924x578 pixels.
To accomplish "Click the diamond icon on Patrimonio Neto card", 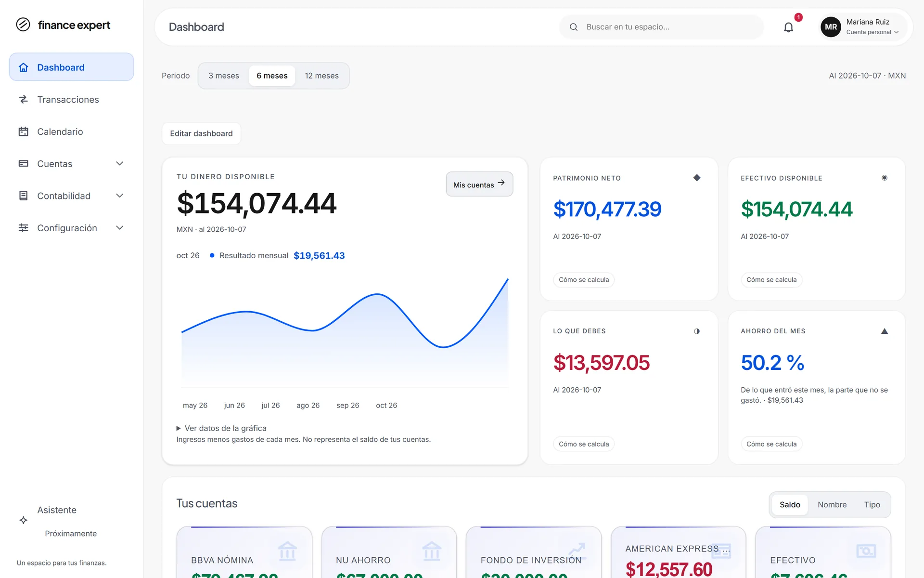I will pos(697,178).
